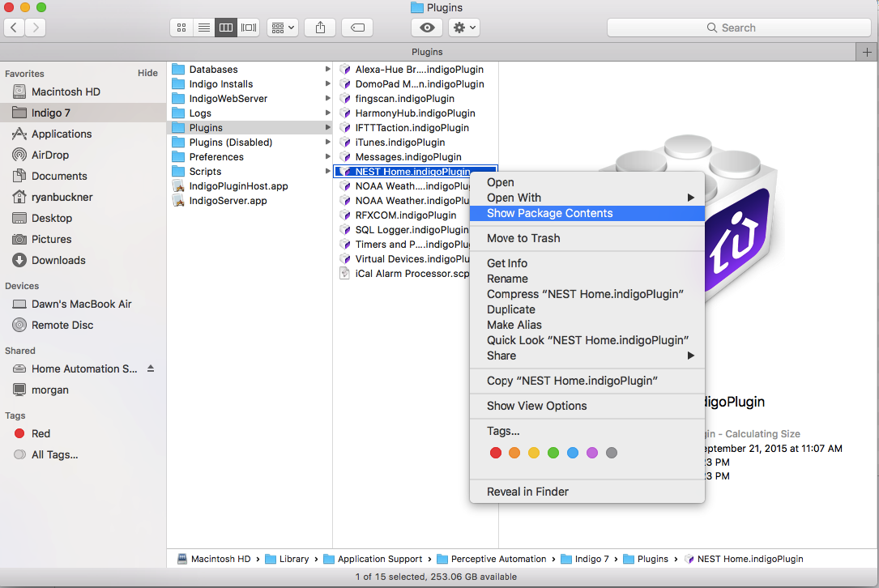Switch to list view in toolbar
The height and width of the screenshot is (588, 879).
click(203, 28)
